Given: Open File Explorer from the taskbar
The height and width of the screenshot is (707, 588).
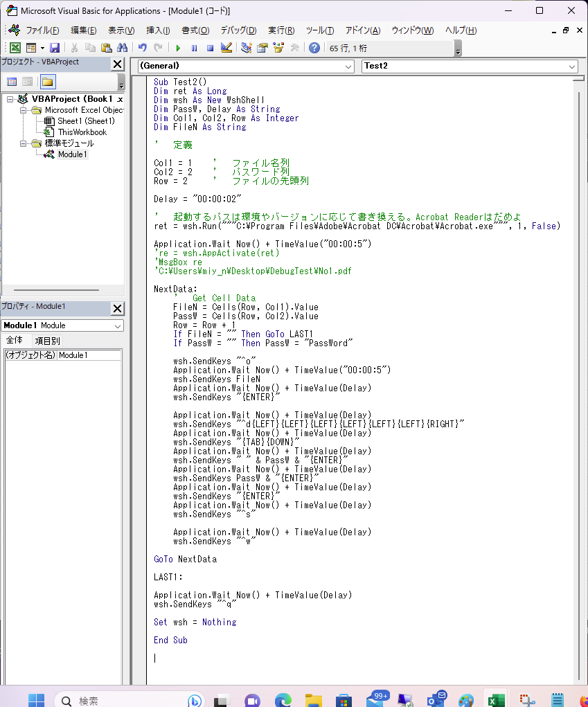Looking at the screenshot, I should [x=313, y=700].
